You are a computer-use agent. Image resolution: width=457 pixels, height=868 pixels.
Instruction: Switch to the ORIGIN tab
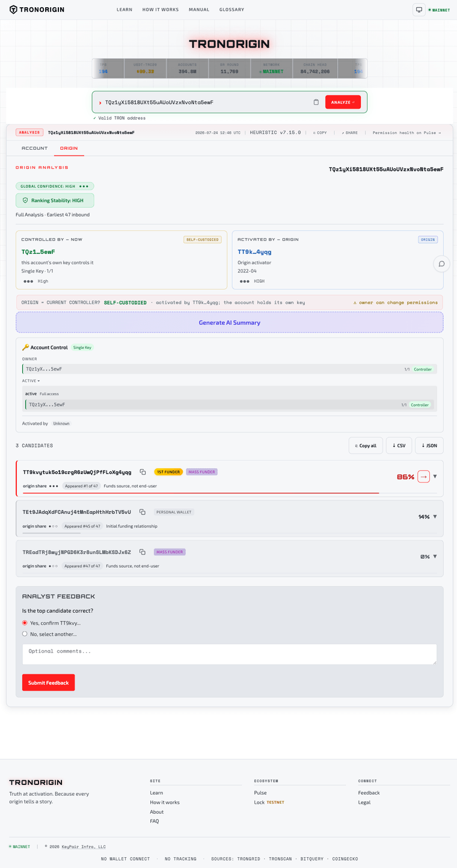click(x=69, y=148)
